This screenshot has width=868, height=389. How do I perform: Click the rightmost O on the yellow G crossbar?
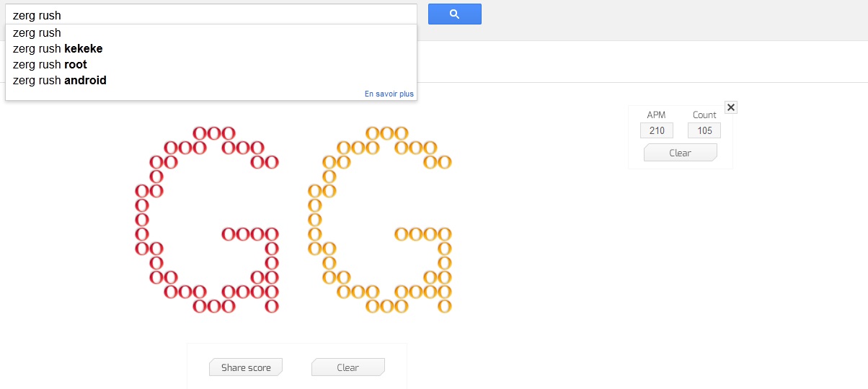445,234
